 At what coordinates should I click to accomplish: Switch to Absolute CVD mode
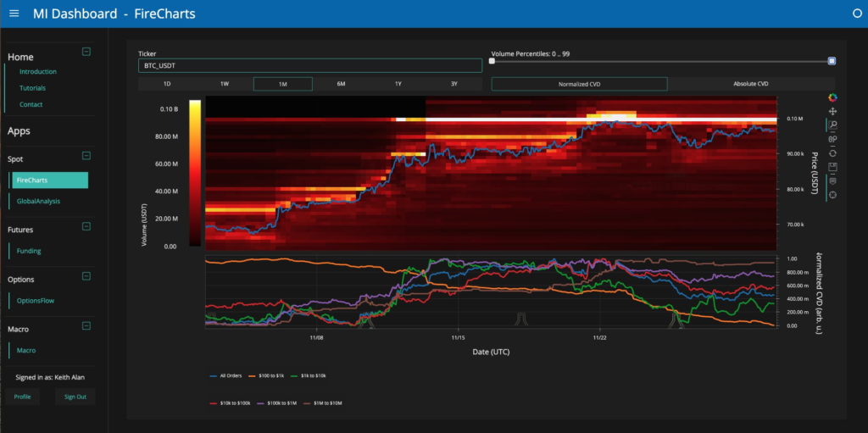pyautogui.click(x=750, y=84)
